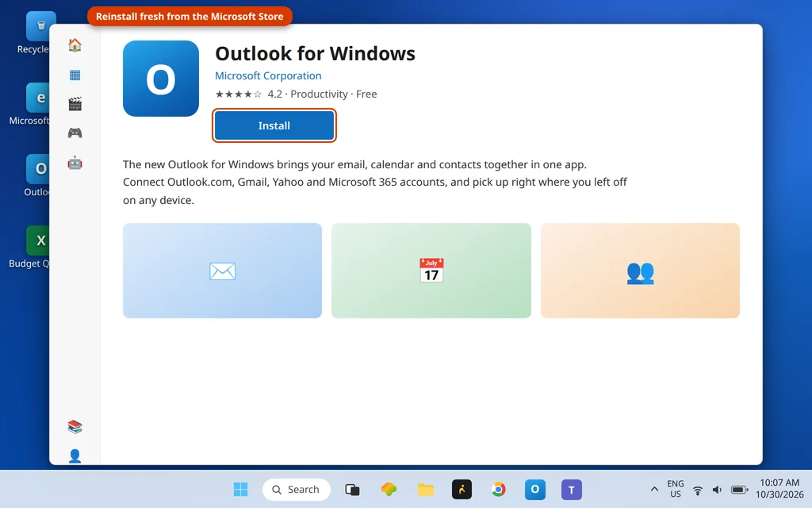Click the Outlook for Windows title
The width and height of the screenshot is (812, 508).
pyautogui.click(x=315, y=53)
